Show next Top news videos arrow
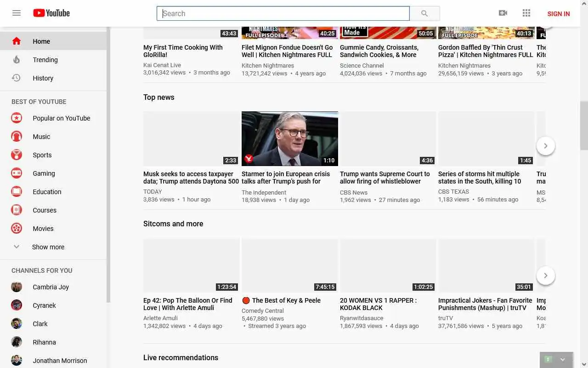The height and width of the screenshot is (368, 588). (x=546, y=146)
